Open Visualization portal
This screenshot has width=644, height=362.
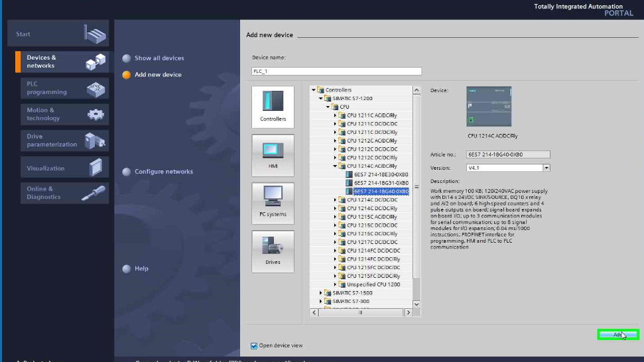pos(64,168)
